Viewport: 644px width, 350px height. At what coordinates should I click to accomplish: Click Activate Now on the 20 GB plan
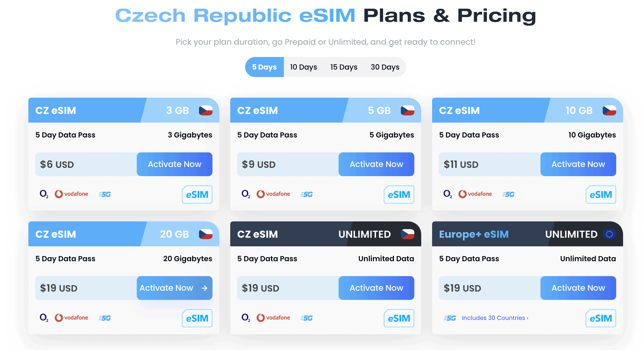tap(174, 288)
